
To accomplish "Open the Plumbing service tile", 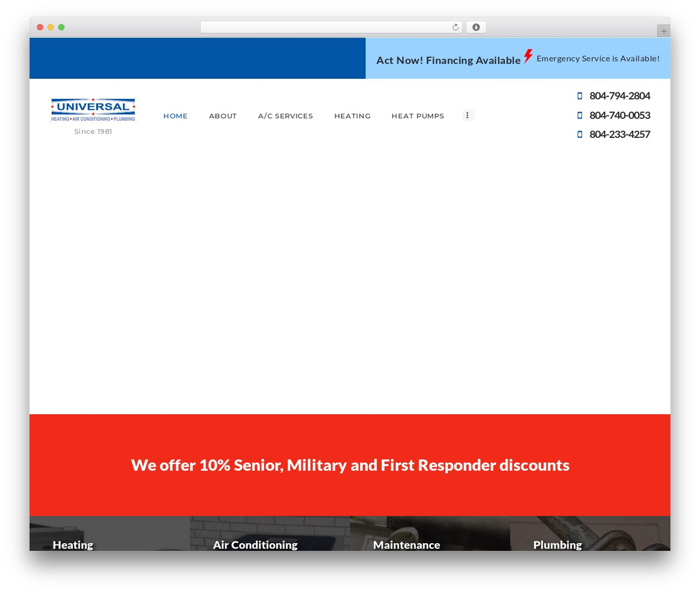I will coord(590,533).
